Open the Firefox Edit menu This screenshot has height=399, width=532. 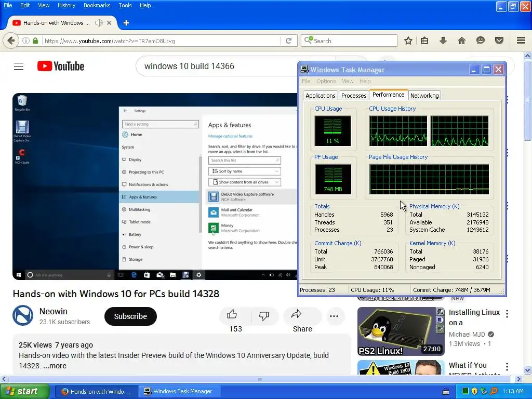point(25,5)
